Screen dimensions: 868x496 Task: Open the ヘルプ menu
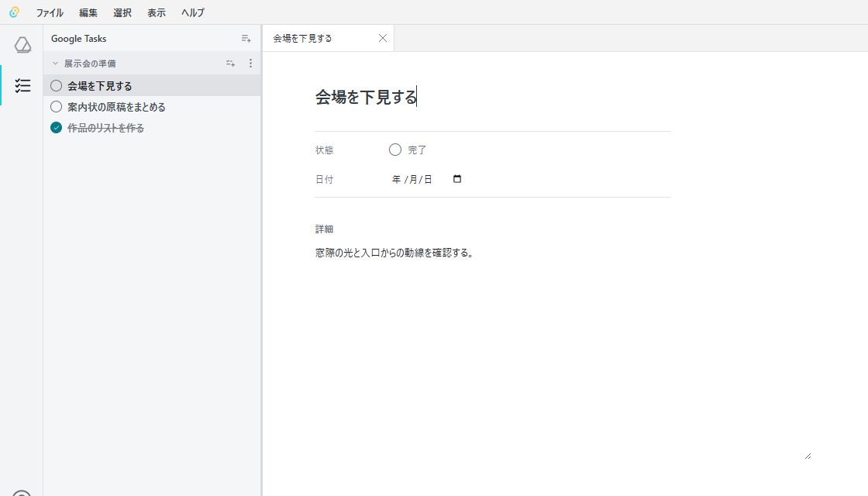click(193, 12)
